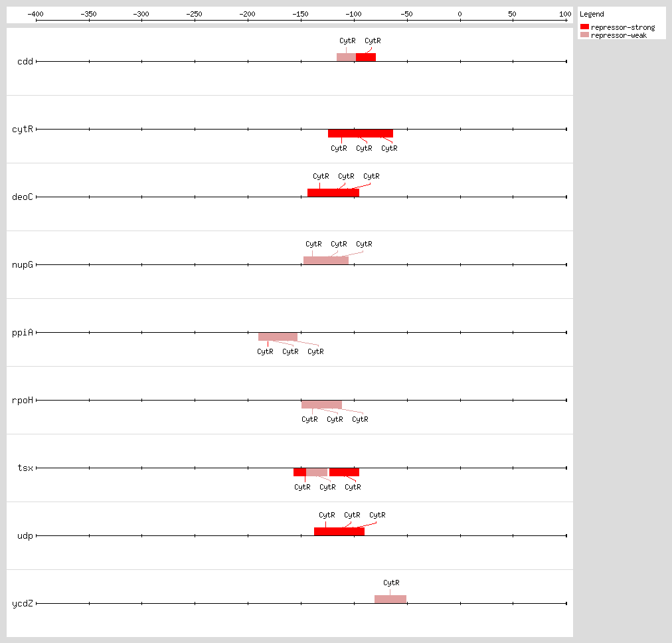
Task: Click the Legend title text
Action: [592, 14]
